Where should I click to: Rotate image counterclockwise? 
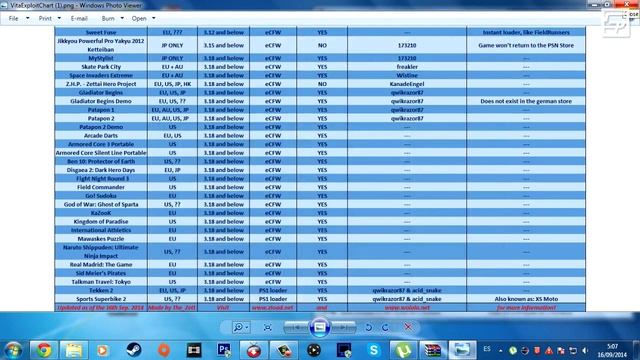click(369, 327)
